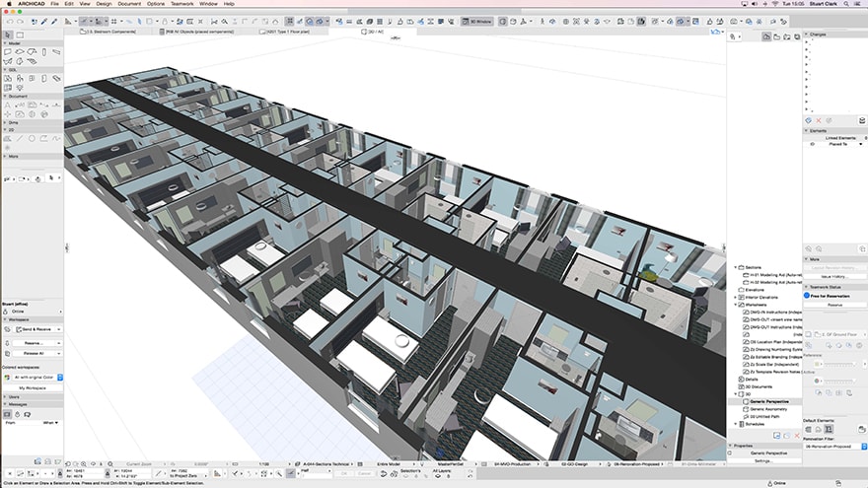Click the Undo arrow icon
This screenshot has height=488, width=868.
coord(9,20)
